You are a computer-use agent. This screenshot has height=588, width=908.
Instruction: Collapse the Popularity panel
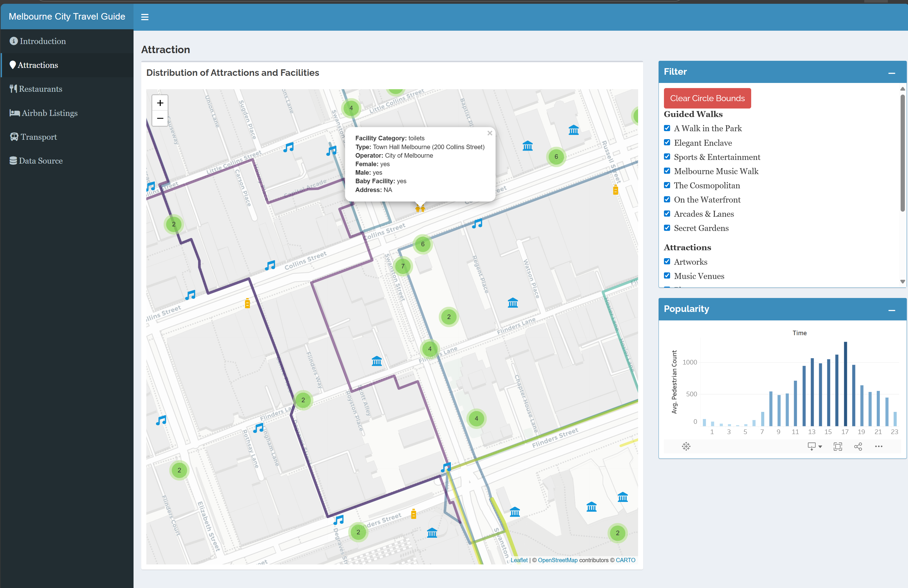coord(892,310)
